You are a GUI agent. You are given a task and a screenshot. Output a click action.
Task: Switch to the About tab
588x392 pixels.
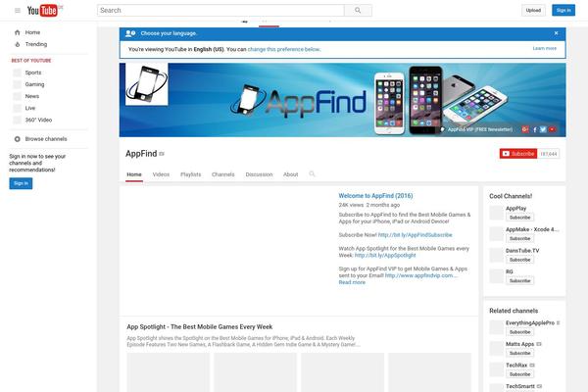pos(291,174)
